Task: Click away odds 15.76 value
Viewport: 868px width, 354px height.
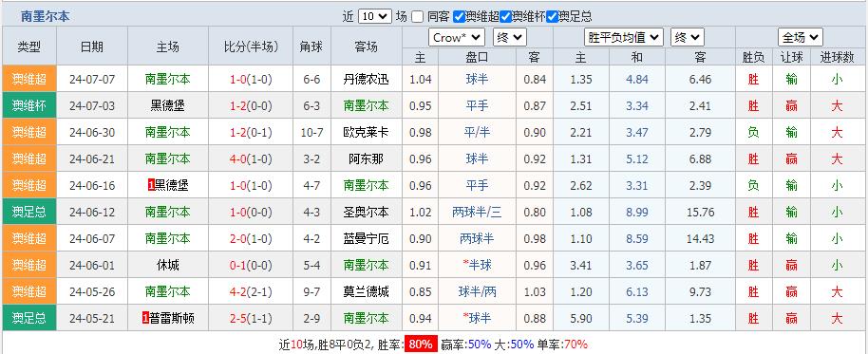Action: click(x=700, y=212)
